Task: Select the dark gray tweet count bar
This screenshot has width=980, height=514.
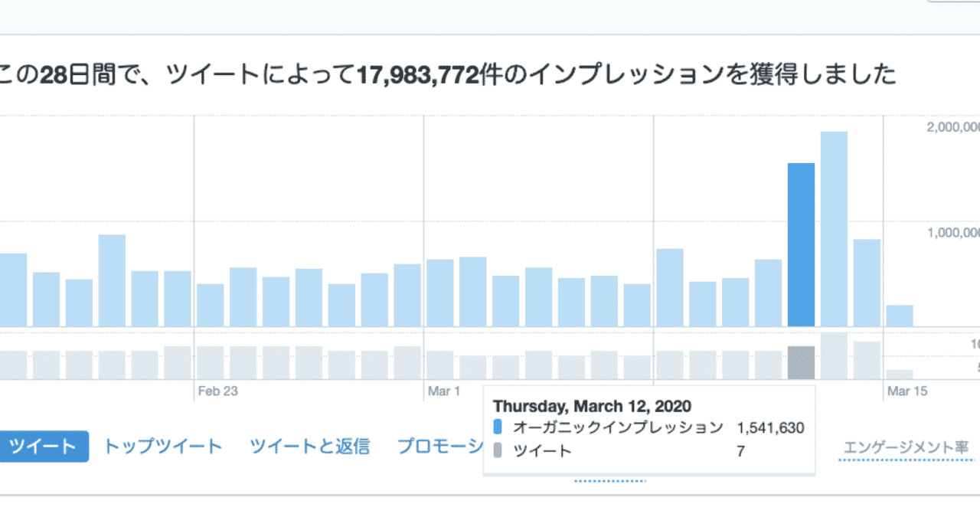Action: [x=801, y=362]
